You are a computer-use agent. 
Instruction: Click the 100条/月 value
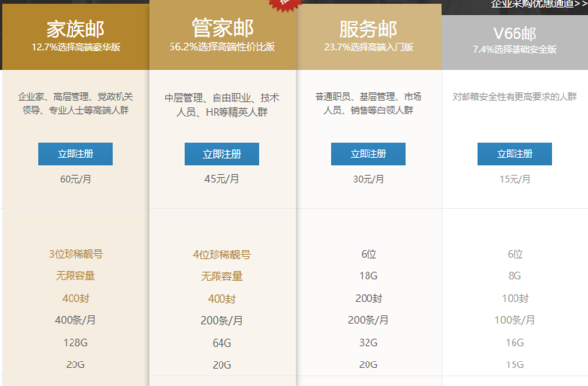(514, 320)
